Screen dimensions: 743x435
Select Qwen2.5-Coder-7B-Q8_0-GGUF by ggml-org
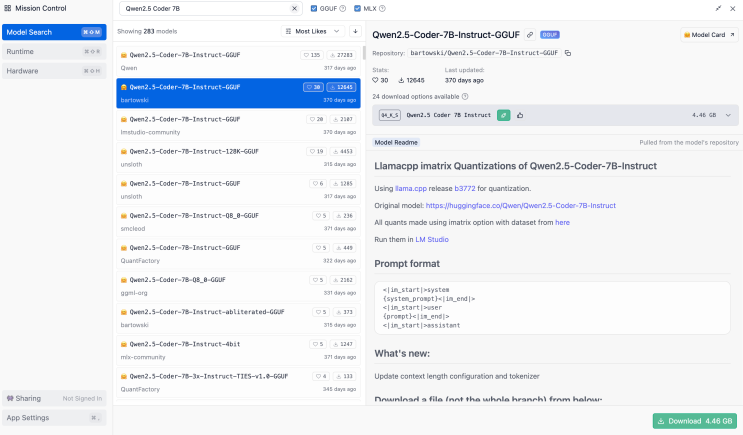(238, 286)
